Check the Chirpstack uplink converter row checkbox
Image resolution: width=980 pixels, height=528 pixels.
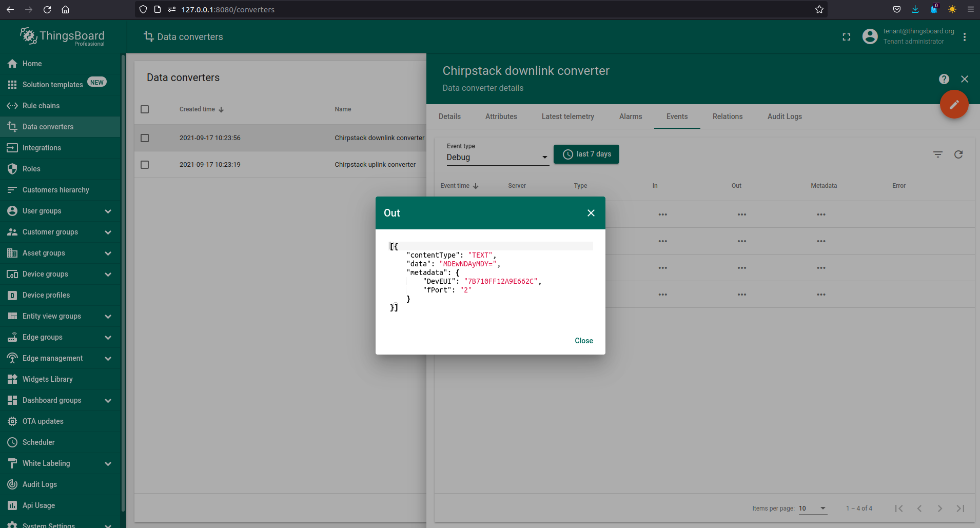click(x=145, y=165)
